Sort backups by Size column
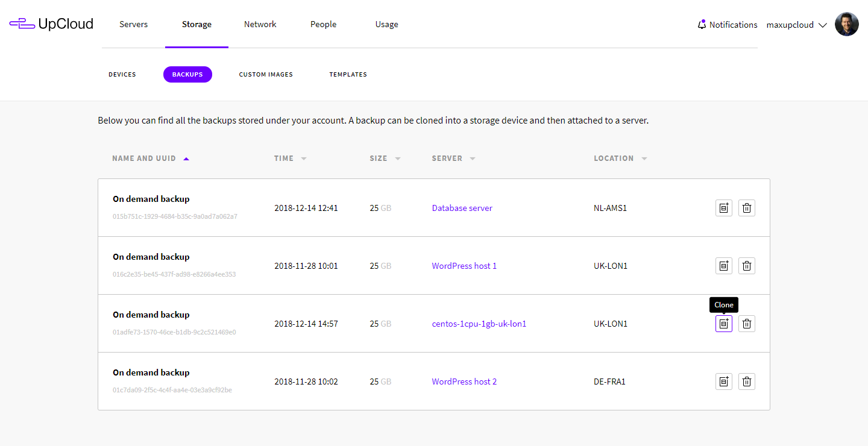868x446 pixels. (x=385, y=159)
